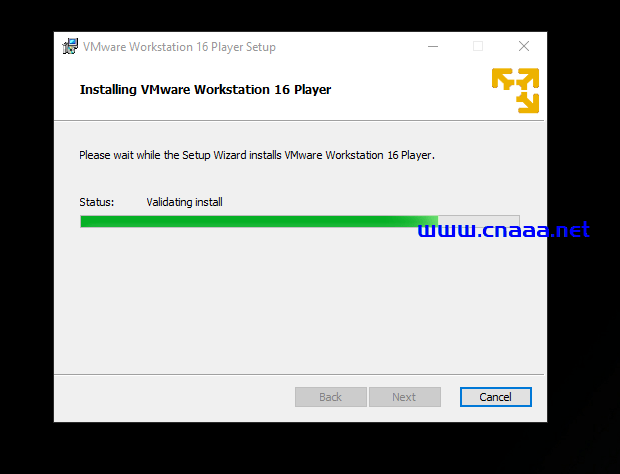Click the blue www.cnaaa.net watermark

pos(504,230)
